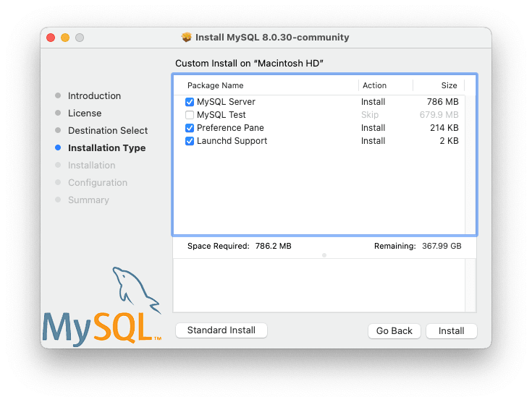Click the pane splitter dot below Space Required
This screenshot has width=532, height=402.
[324, 255]
